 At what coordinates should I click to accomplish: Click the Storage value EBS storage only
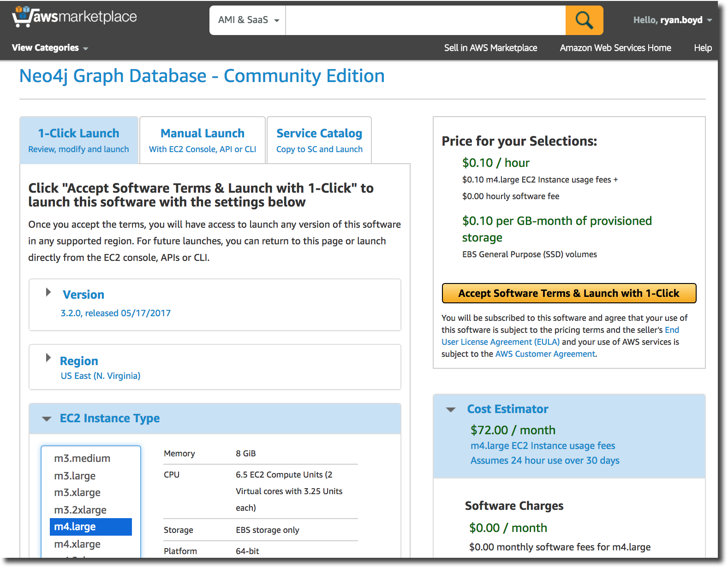coord(268,530)
